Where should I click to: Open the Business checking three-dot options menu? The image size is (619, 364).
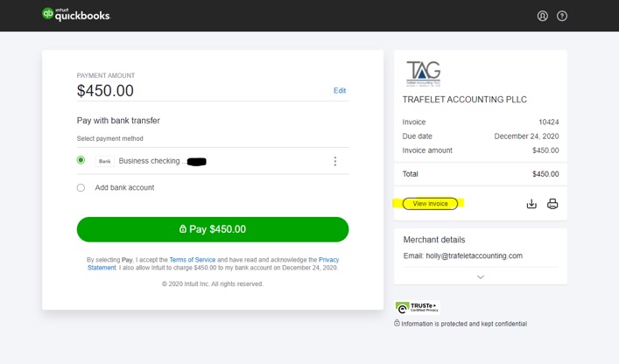point(335,161)
